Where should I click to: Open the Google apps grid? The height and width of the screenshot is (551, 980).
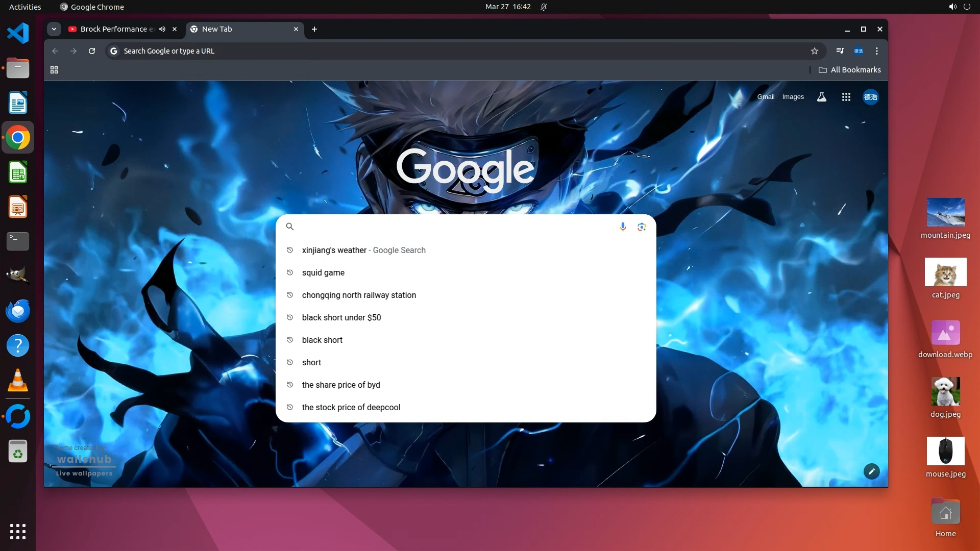[846, 97]
